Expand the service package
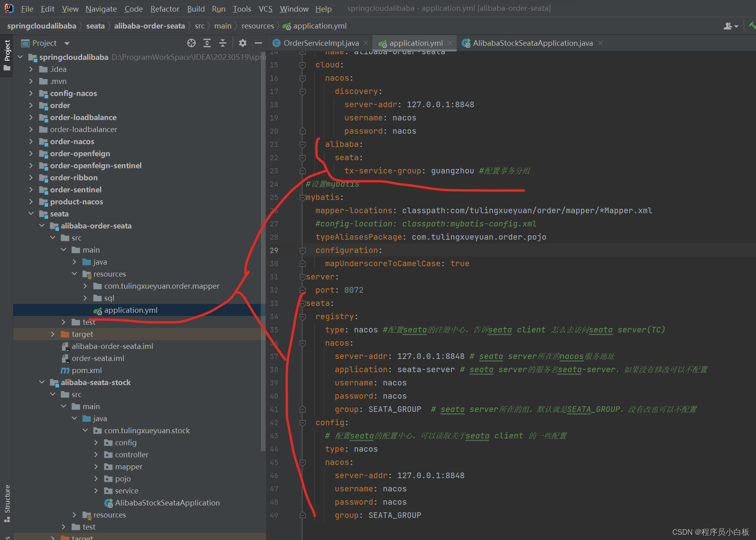The image size is (756, 540). click(96, 491)
